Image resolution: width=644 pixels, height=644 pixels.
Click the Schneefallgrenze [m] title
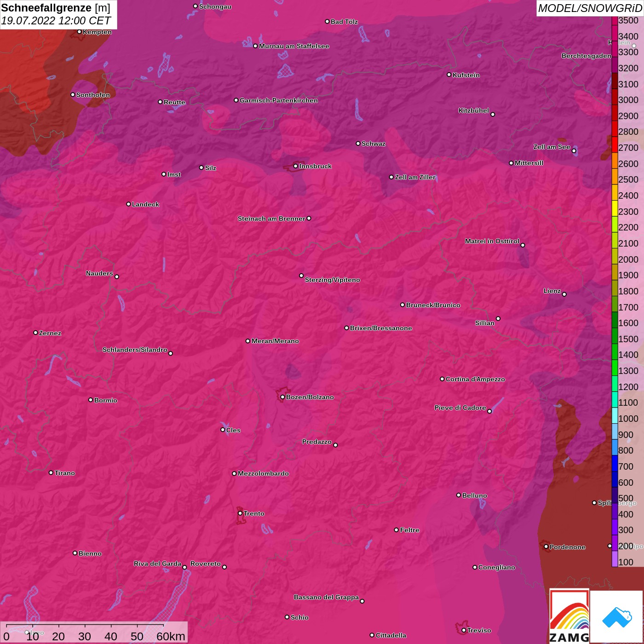pyautogui.click(x=56, y=8)
